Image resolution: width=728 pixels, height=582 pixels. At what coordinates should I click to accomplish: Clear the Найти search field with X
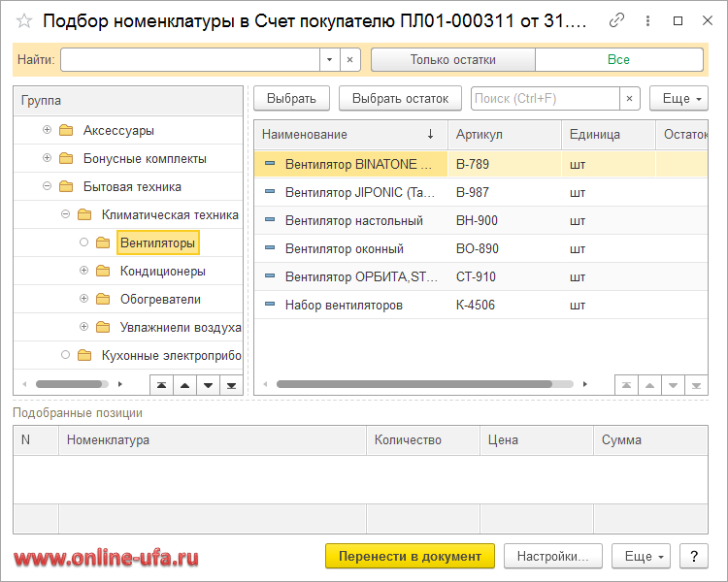coord(350,60)
